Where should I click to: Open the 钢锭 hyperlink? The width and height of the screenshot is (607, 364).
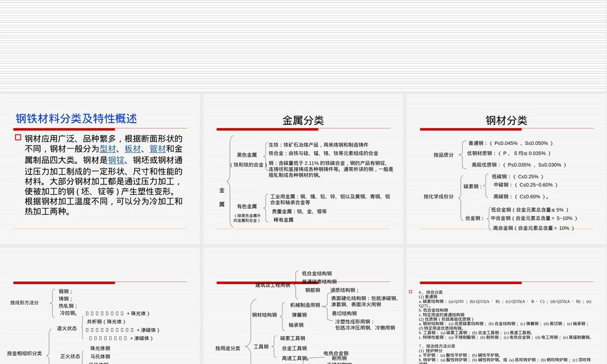click(116, 160)
